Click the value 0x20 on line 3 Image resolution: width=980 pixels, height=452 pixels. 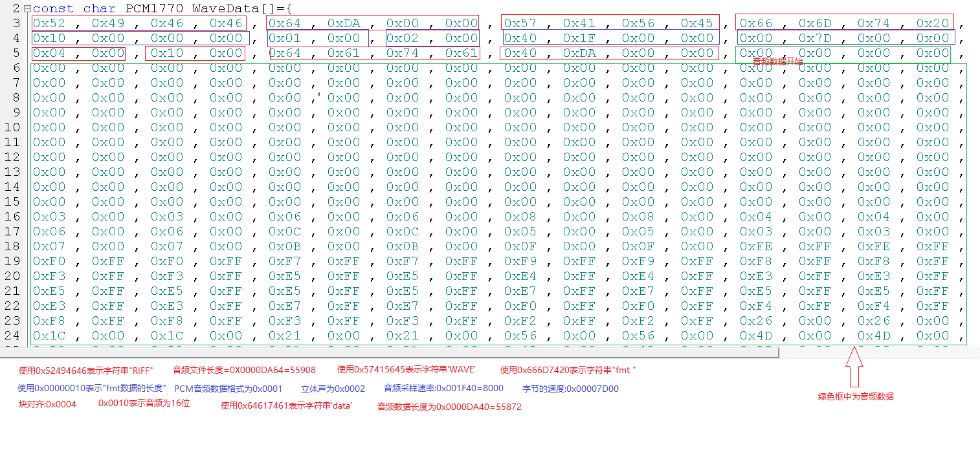pyautogui.click(x=933, y=23)
